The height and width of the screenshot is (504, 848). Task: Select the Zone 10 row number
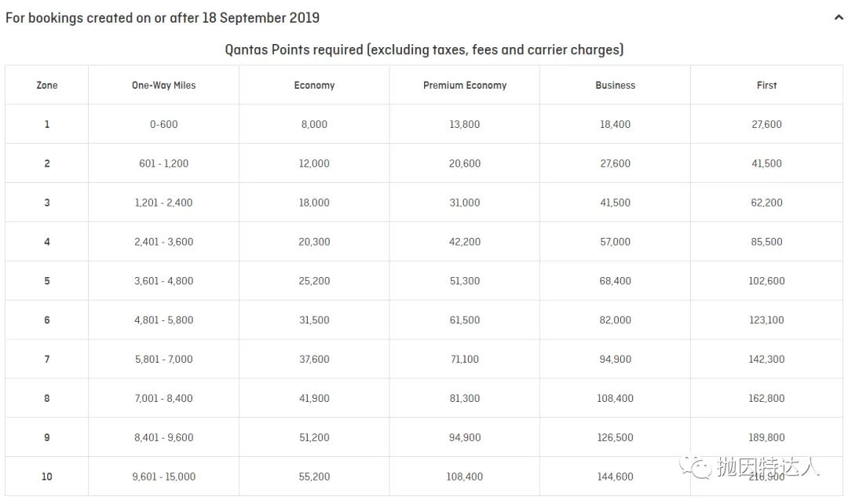(47, 477)
